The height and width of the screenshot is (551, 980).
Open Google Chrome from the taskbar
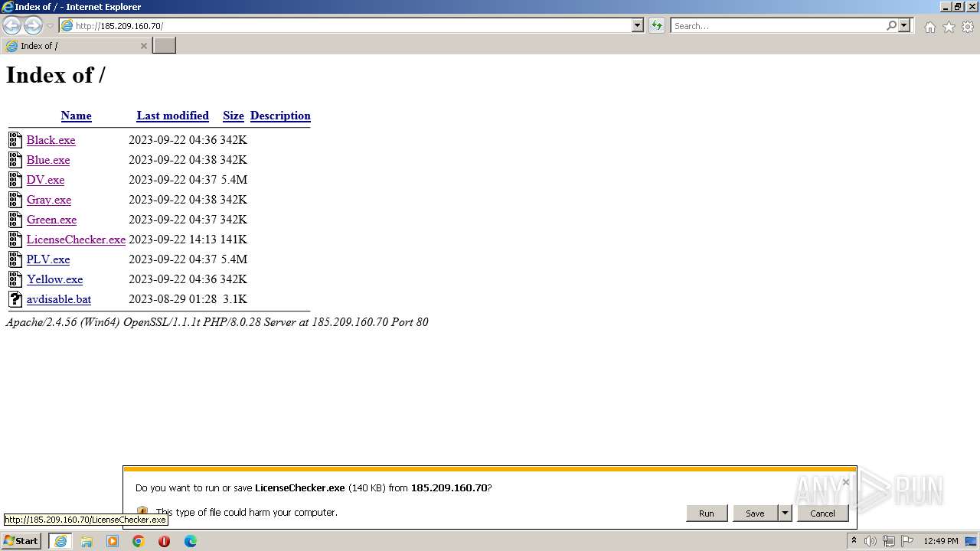tap(139, 541)
